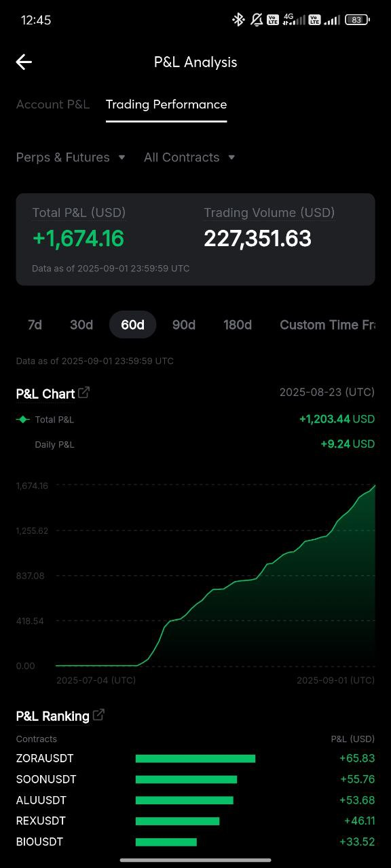The image size is (391, 868).
Task: Tap the ZORAUSDT green ranking bar
Action: (195, 758)
